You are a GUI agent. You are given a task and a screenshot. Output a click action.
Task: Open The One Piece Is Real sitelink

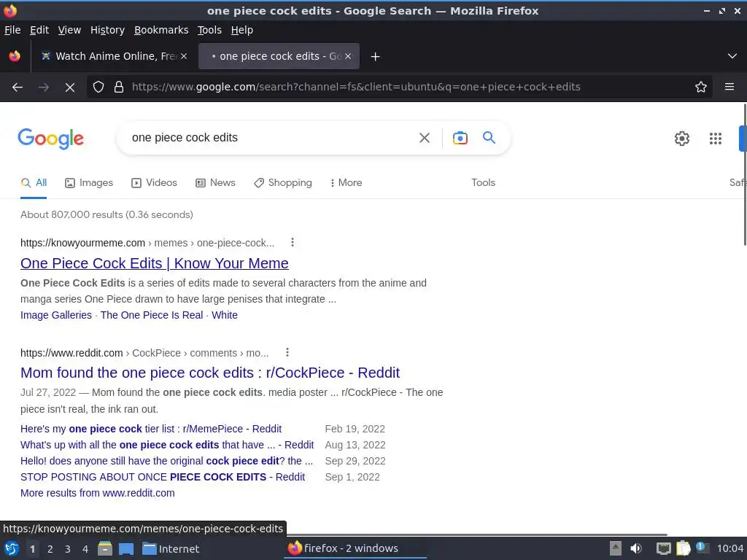(152, 315)
